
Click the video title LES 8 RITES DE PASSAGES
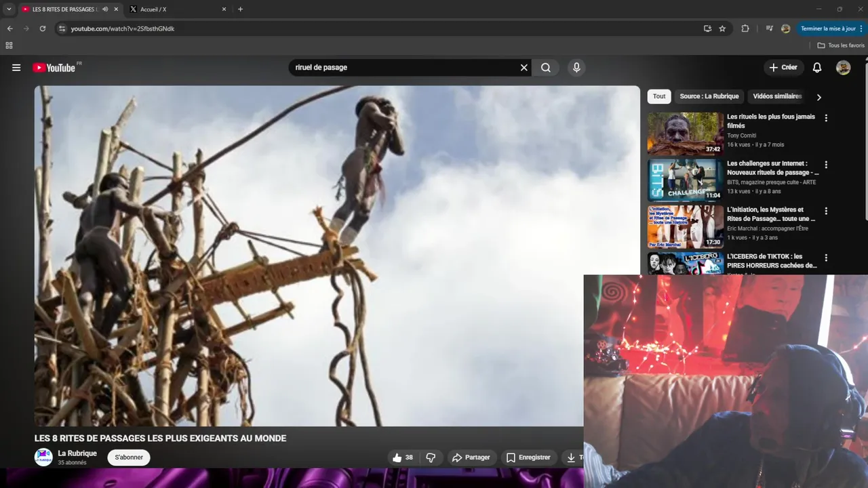(x=161, y=439)
